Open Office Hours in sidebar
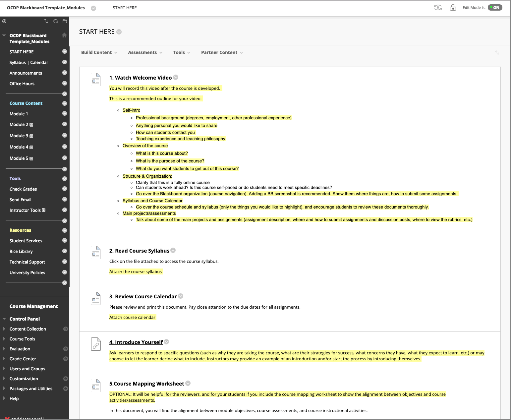This screenshot has height=420, width=511. (22, 84)
